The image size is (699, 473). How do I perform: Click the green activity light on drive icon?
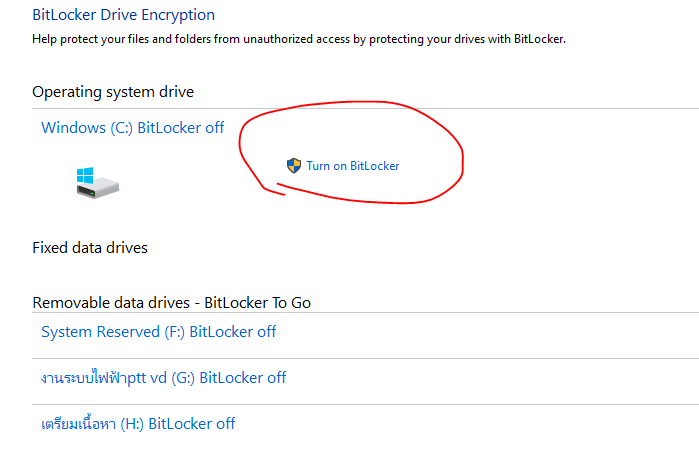click(92, 193)
